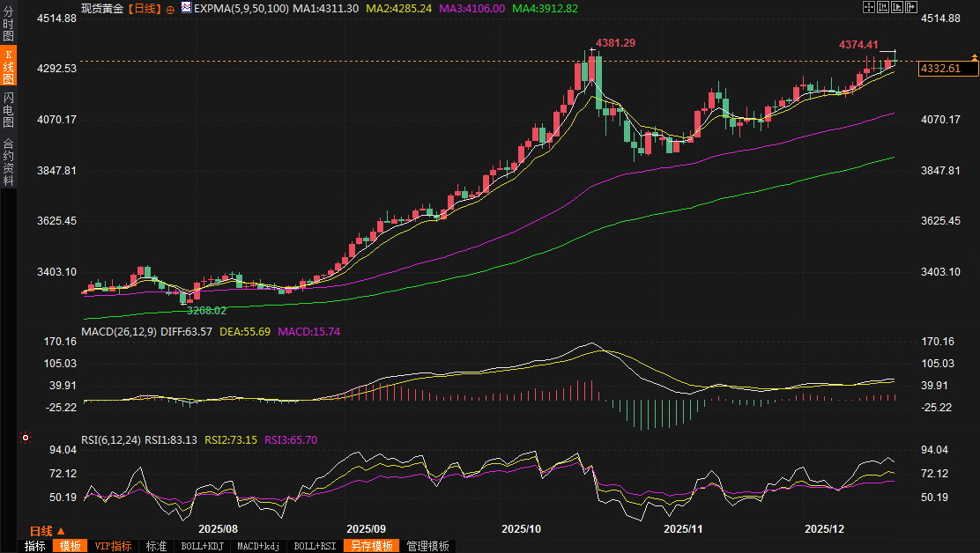Click the 管理模板 button

[427, 546]
